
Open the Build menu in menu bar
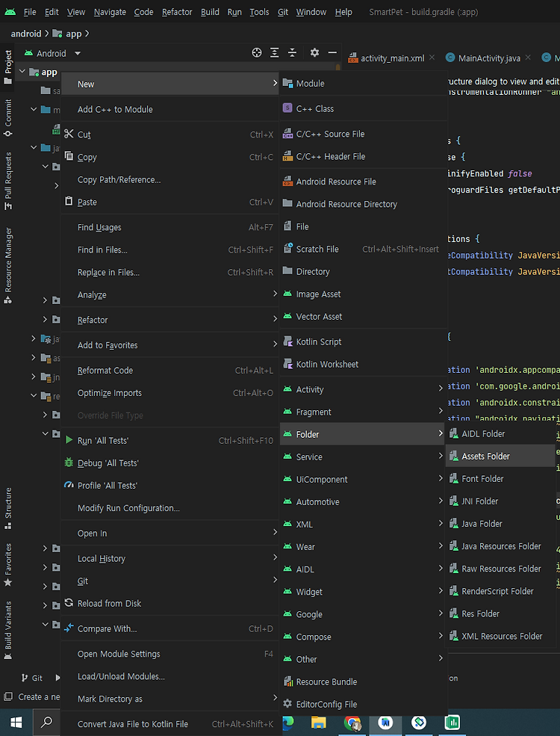click(210, 12)
